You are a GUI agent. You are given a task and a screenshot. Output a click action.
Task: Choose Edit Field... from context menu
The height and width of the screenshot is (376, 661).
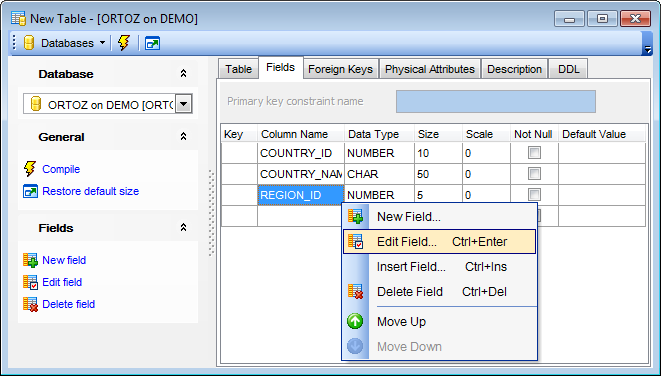pyautogui.click(x=439, y=242)
